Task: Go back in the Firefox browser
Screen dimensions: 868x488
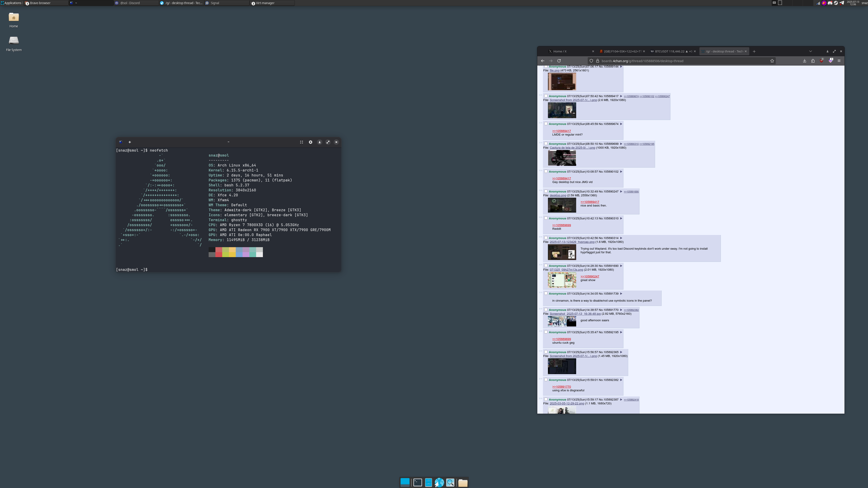Action: (542, 61)
